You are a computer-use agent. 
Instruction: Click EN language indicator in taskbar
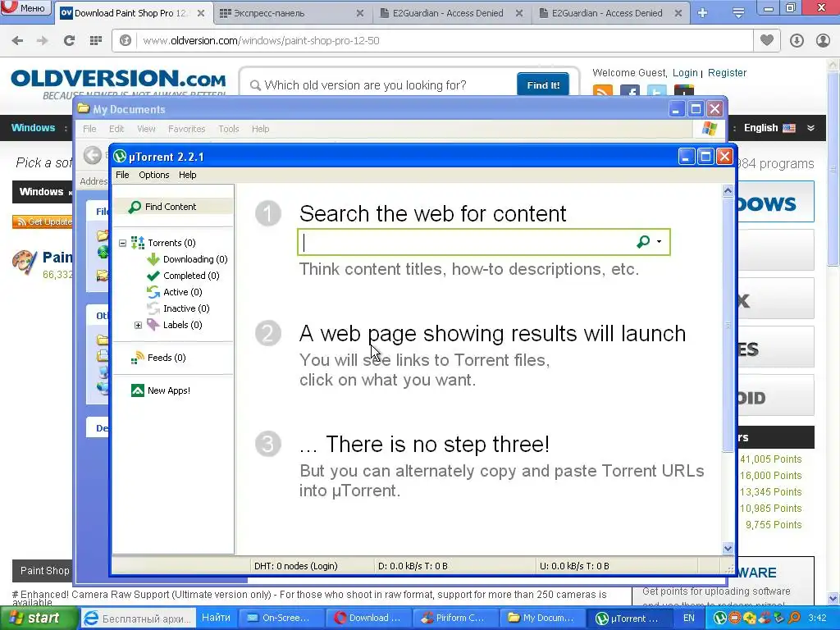(689, 619)
